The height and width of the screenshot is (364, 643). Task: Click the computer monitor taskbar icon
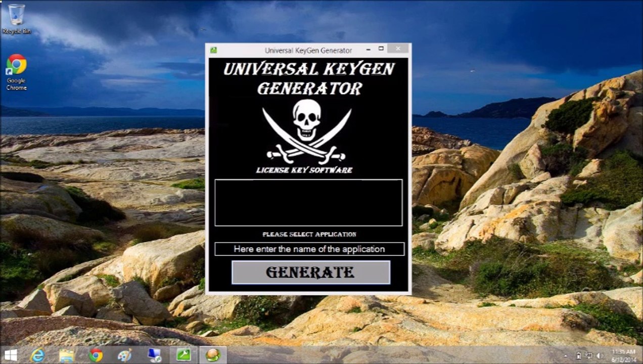[154, 355]
